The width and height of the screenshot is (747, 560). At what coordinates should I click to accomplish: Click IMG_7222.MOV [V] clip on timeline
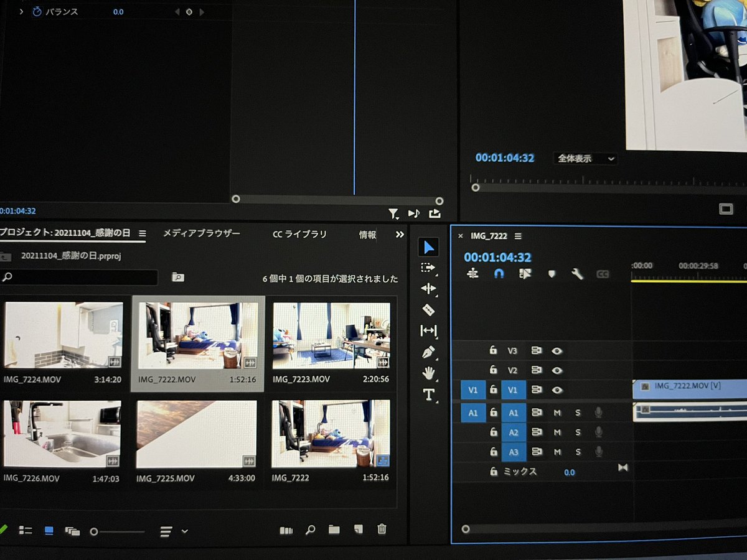click(x=690, y=389)
